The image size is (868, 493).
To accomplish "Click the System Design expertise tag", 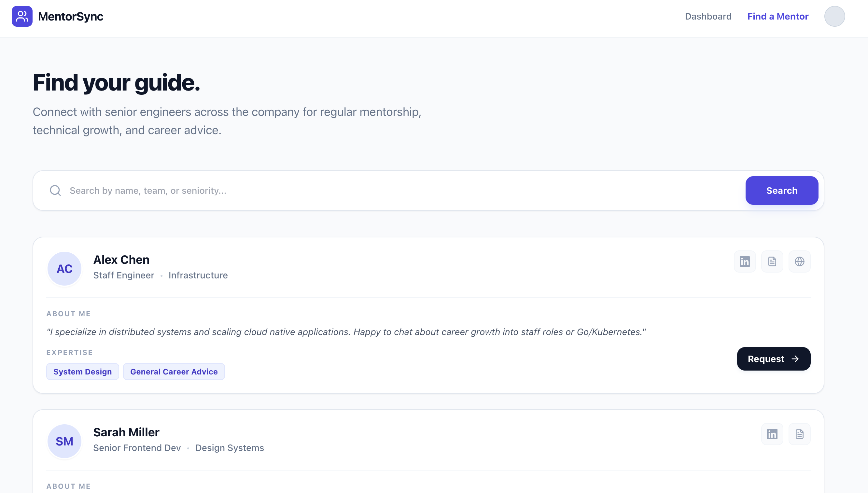I will pos(83,372).
